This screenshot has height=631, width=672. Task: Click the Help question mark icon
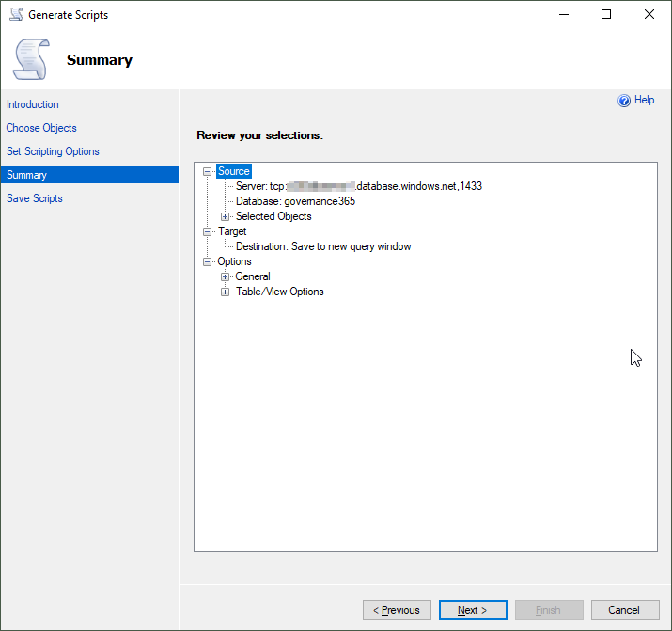(x=623, y=101)
